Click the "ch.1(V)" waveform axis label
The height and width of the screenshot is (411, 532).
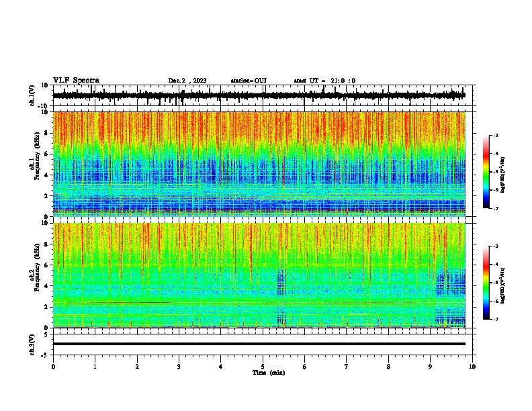click(32, 95)
